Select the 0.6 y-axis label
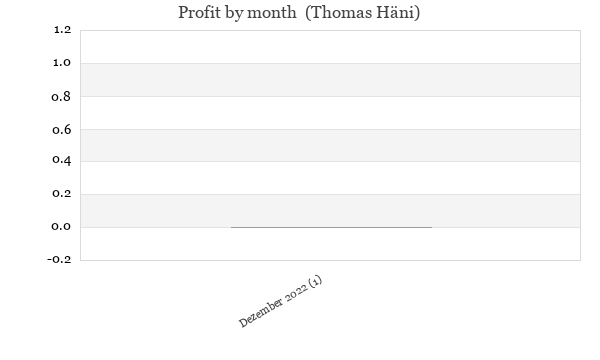This screenshot has height=360, width=600. click(62, 130)
